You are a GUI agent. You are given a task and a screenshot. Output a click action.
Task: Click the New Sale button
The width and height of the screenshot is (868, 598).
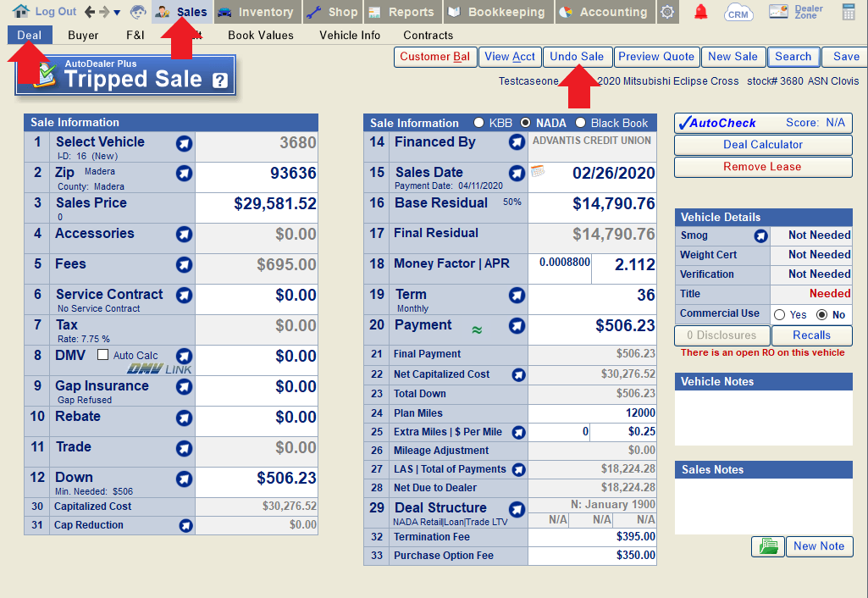click(x=733, y=57)
